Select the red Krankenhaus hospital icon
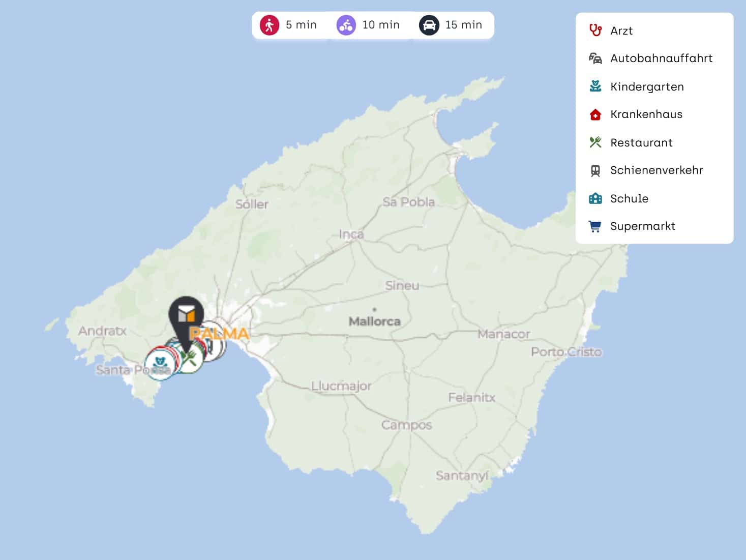This screenshot has height=560, width=746. 595,114
